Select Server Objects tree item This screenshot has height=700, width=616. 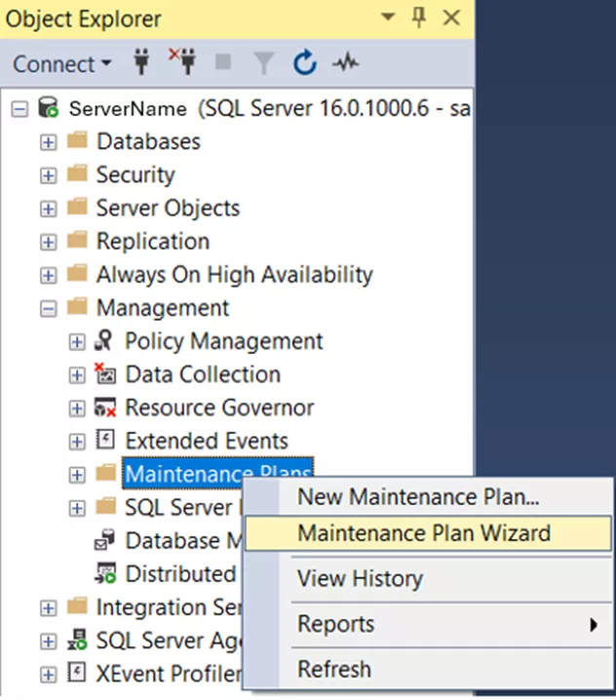click(169, 208)
